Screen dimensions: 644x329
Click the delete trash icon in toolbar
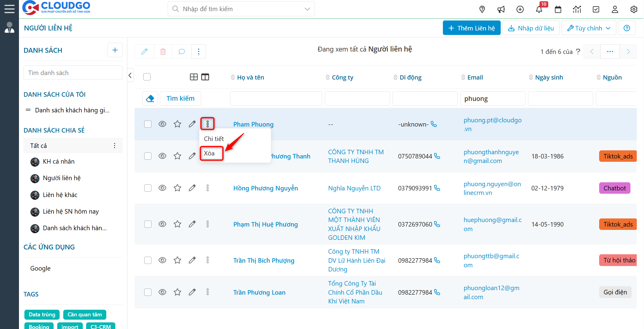[x=163, y=52]
